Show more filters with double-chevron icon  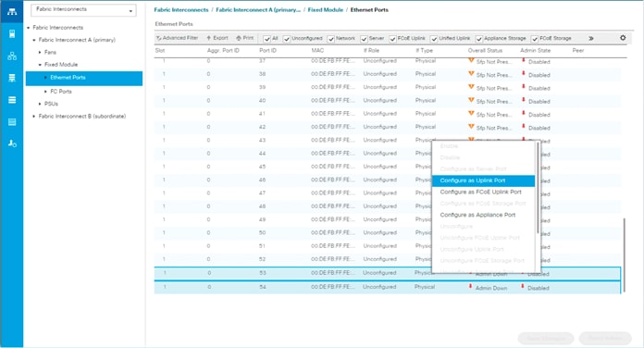pyautogui.click(x=591, y=38)
